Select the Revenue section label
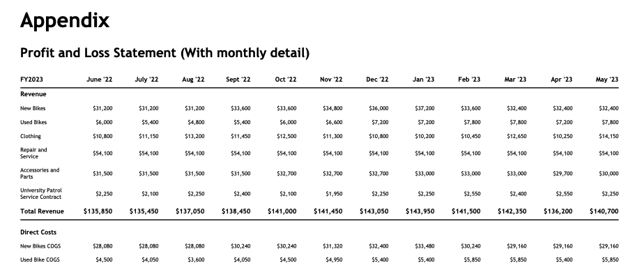The width and height of the screenshot is (644, 270). tap(33, 94)
